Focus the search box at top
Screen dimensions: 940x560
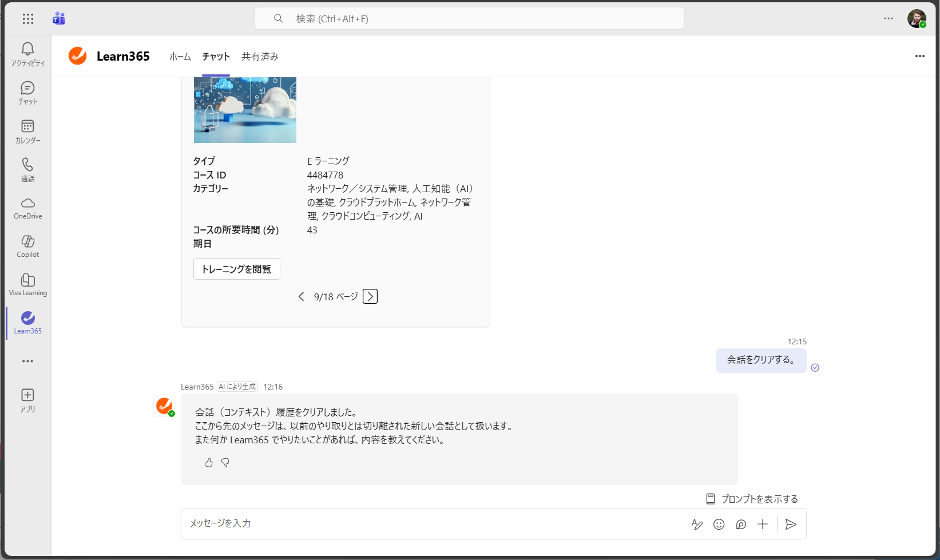point(469,18)
